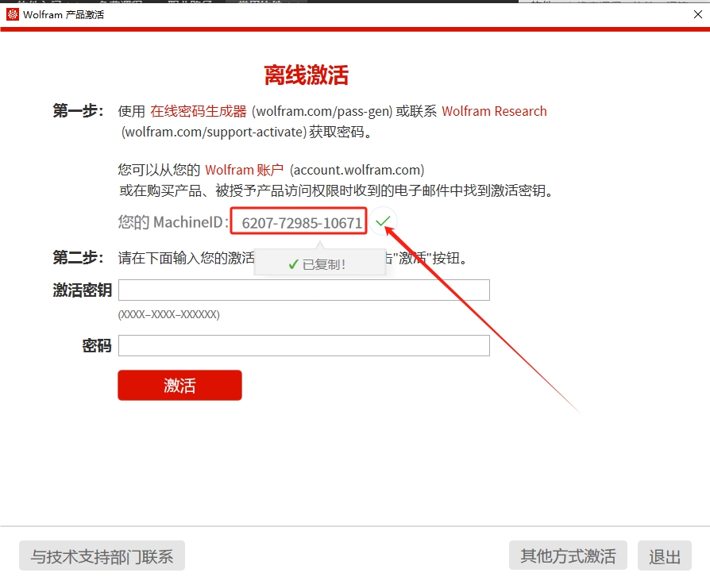This screenshot has height=588, width=710.
Task: Click the 退出 button to exit
Action: 664,555
